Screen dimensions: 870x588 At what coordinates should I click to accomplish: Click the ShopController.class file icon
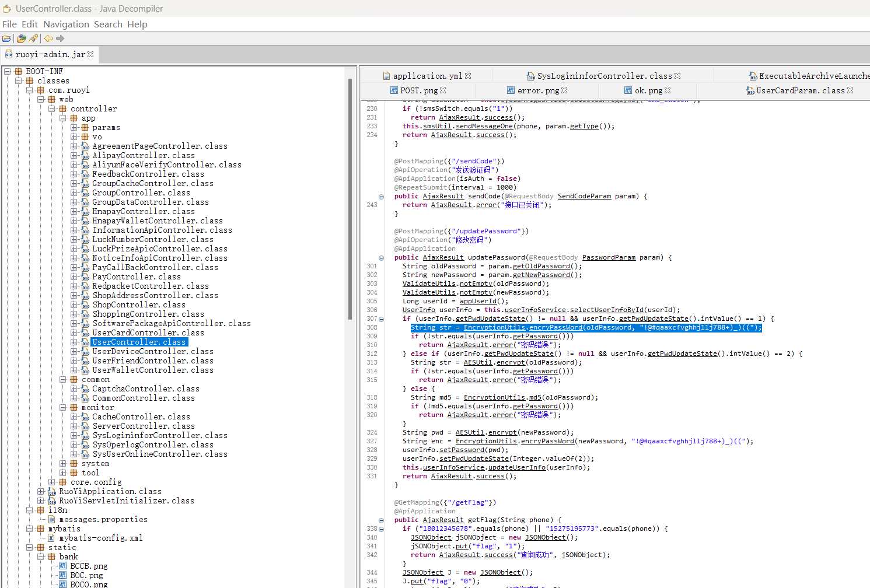85,305
